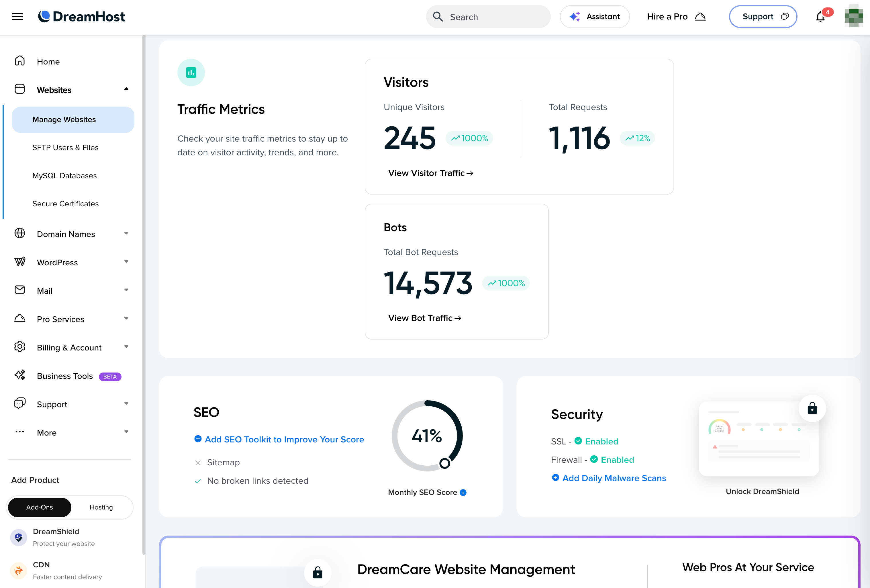Open SFTP Users & Files

coord(65,148)
